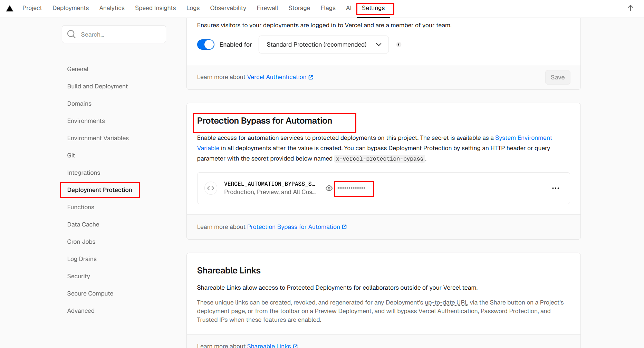Toggle the Vercel Authentication enabled switch
644x348 pixels.
pyautogui.click(x=206, y=45)
